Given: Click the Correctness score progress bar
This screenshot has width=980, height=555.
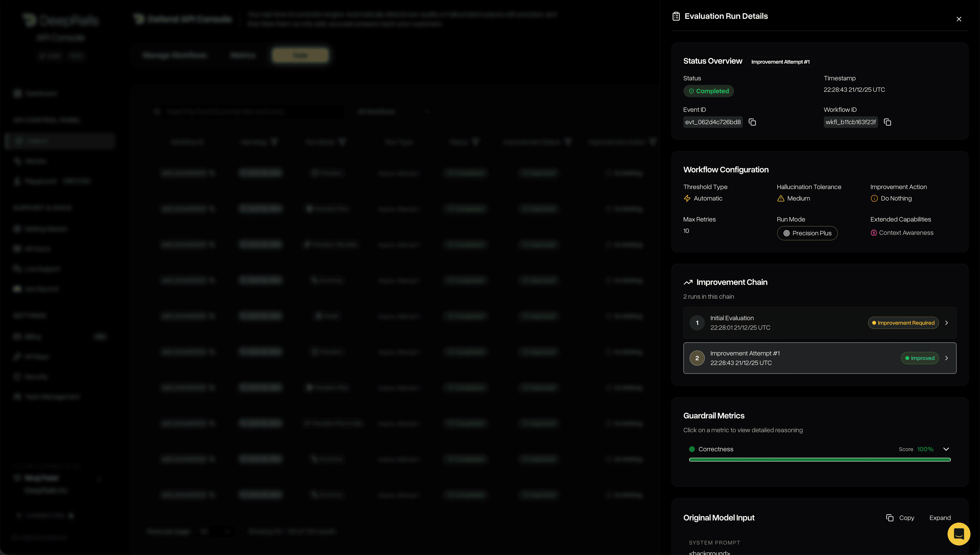Looking at the screenshot, I should pyautogui.click(x=820, y=460).
